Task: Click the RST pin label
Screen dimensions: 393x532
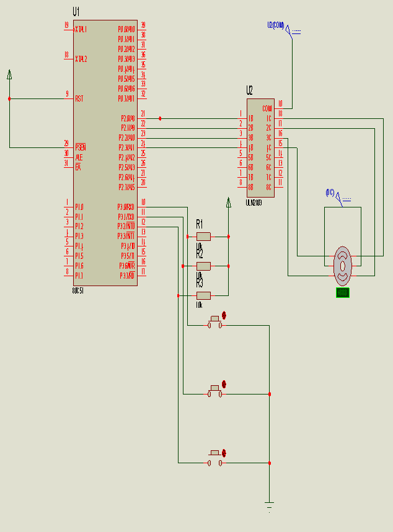Action: (79, 98)
